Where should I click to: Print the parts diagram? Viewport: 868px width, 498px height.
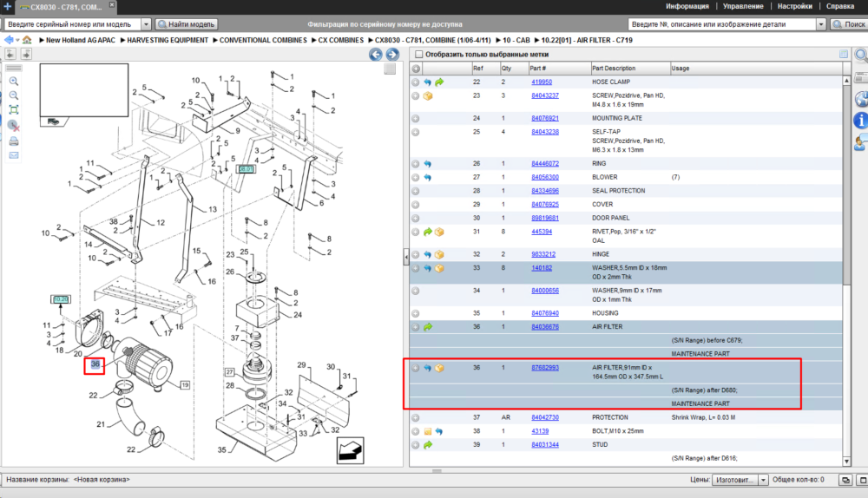click(14, 141)
